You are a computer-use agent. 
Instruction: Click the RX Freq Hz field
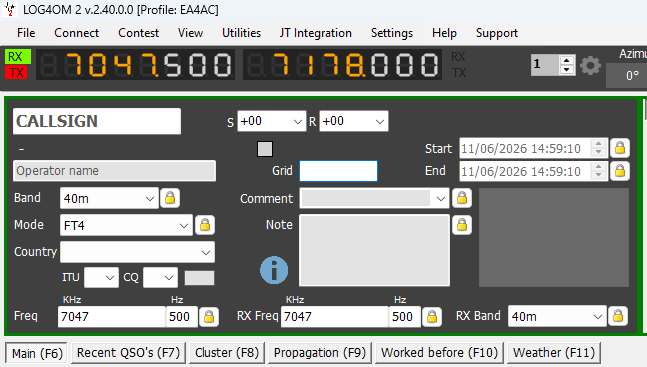405,317
